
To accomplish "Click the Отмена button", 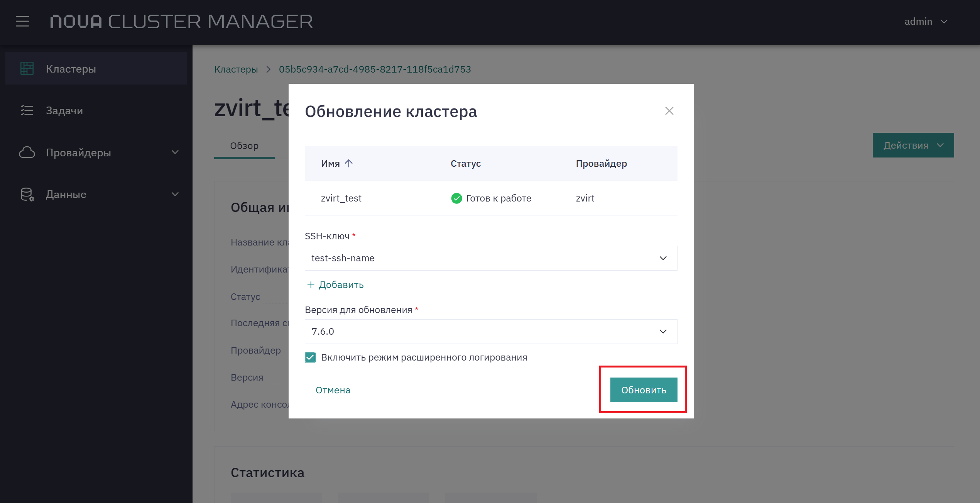I will (x=333, y=390).
